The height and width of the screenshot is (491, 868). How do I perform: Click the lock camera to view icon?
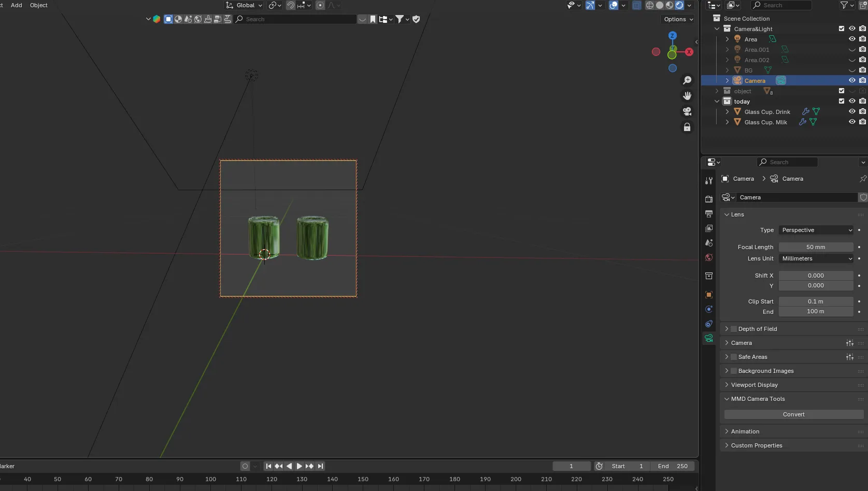pyautogui.click(x=687, y=127)
